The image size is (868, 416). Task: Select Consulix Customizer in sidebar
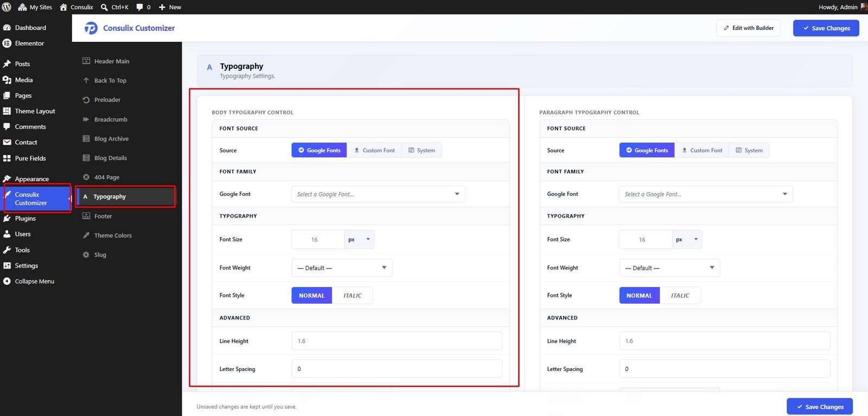(x=36, y=199)
